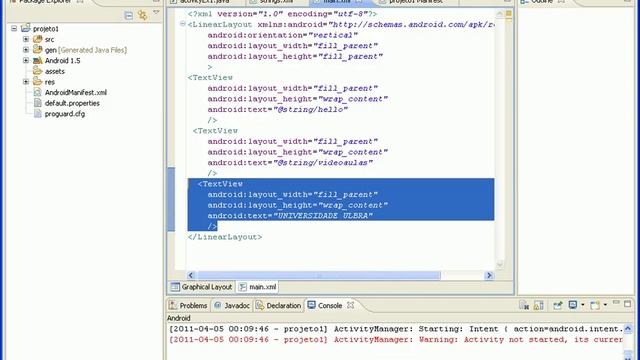This screenshot has width=640, height=360.
Task: Click the first <TextView opening tag
Action: (210, 78)
